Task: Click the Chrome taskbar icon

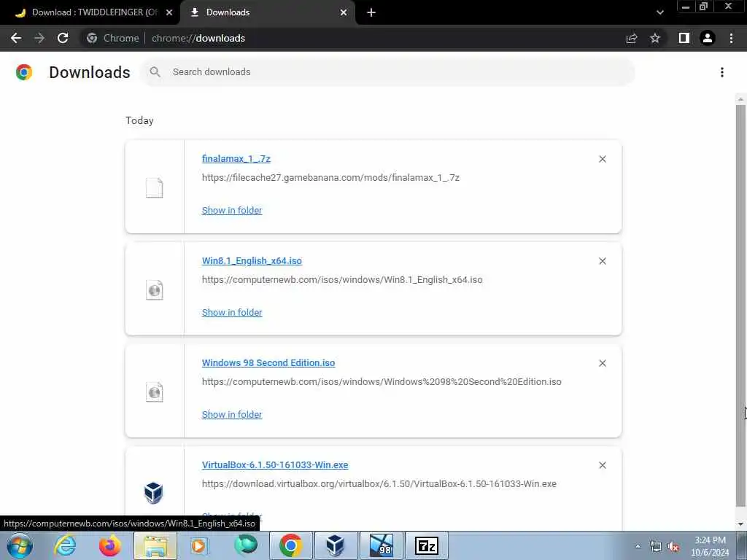Action: [x=290, y=545]
